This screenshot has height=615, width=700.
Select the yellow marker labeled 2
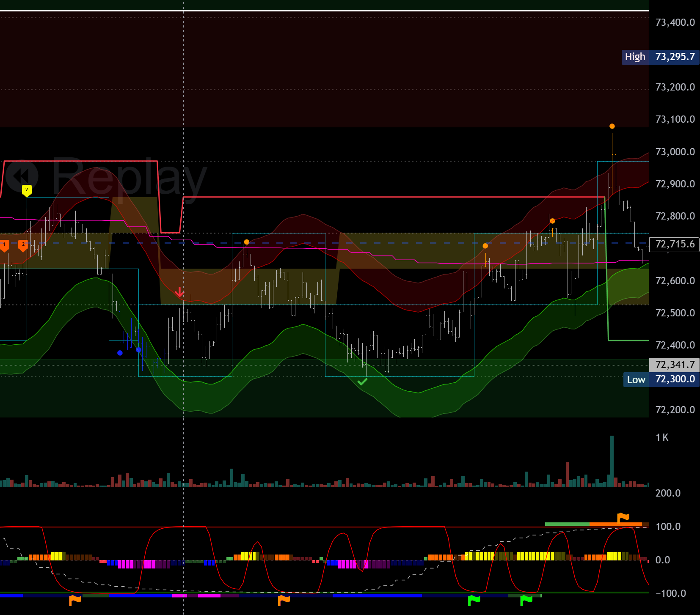pos(27,190)
